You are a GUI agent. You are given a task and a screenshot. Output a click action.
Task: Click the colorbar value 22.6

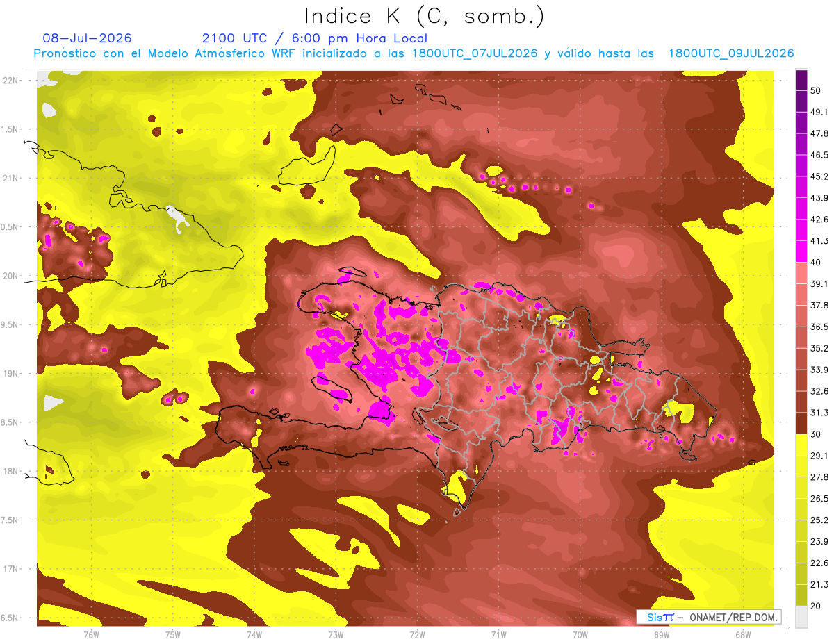point(819,563)
